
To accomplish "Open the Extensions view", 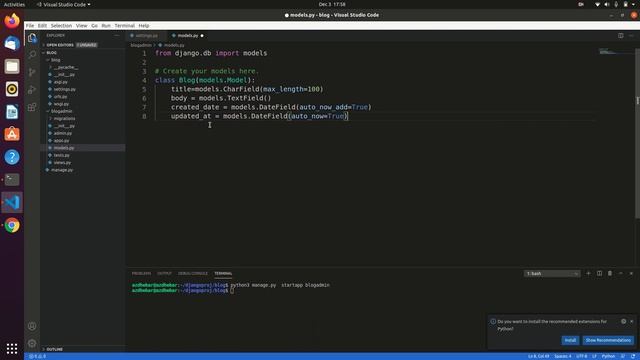I will [32, 107].
